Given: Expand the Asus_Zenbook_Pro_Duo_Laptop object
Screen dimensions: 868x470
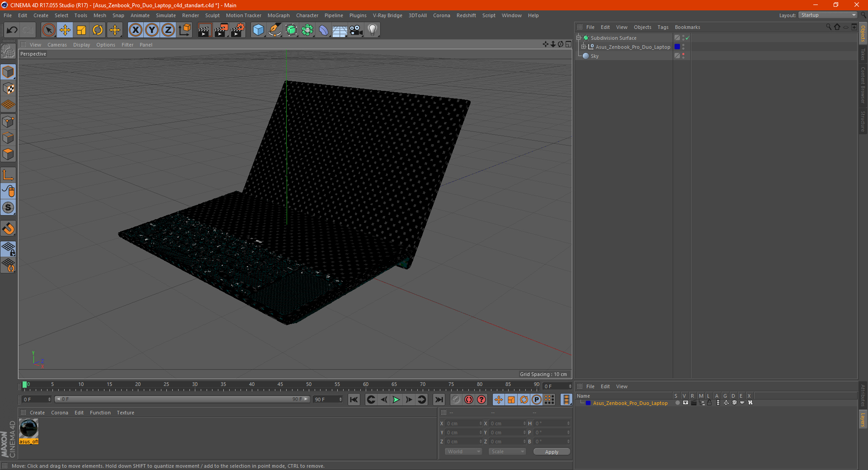Looking at the screenshot, I should point(583,47).
